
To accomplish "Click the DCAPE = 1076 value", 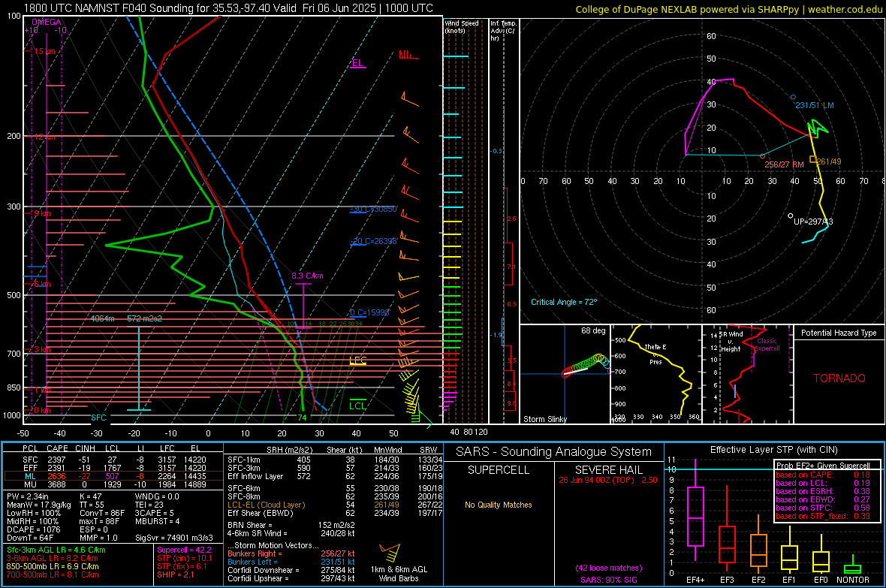I will tap(34, 529).
